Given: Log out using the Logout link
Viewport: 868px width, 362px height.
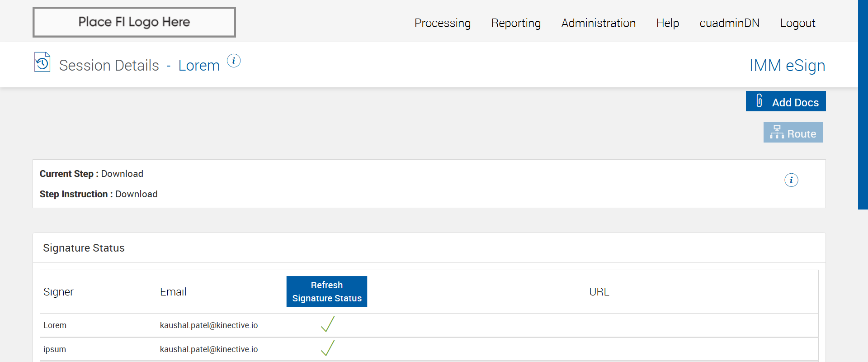Looking at the screenshot, I should tap(797, 23).
